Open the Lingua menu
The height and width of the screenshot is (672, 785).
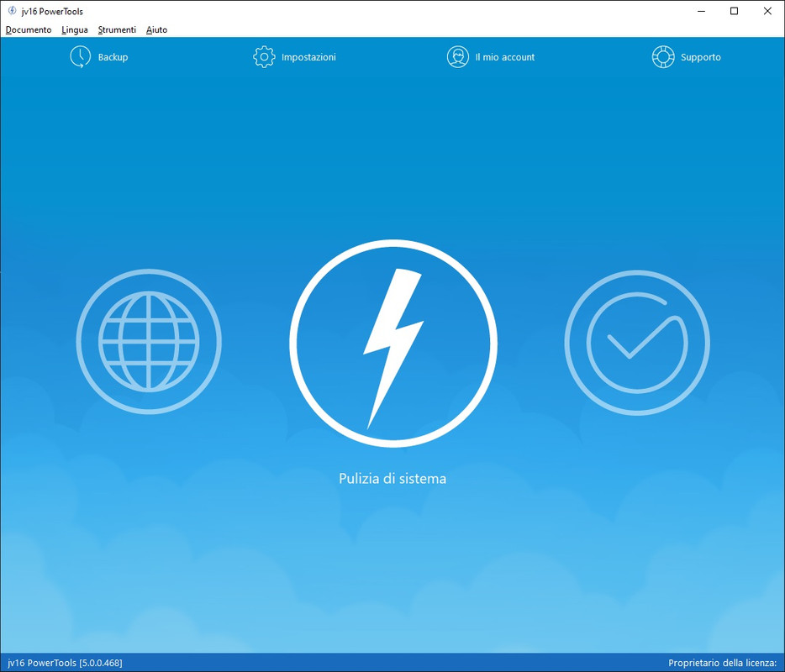tap(75, 30)
